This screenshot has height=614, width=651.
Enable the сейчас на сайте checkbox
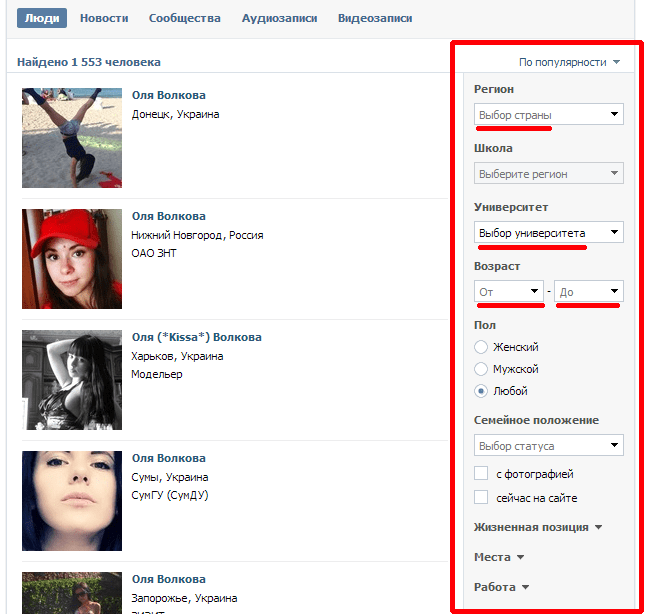(x=481, y=497)
